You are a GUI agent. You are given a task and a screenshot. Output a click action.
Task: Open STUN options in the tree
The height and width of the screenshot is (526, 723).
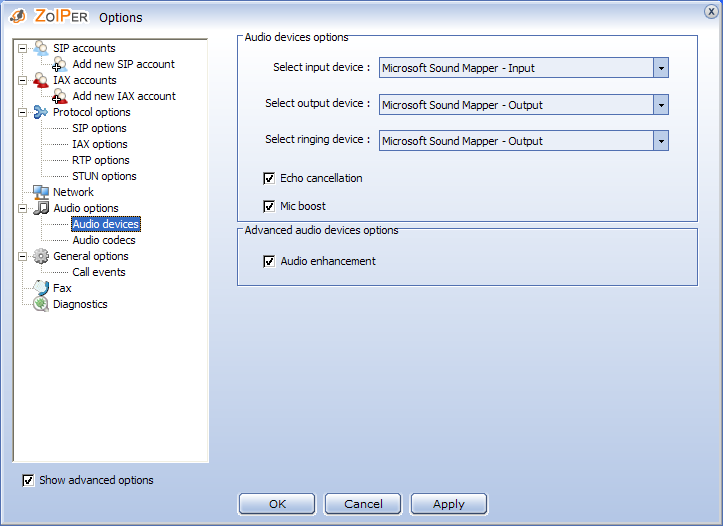click(104, 176)
